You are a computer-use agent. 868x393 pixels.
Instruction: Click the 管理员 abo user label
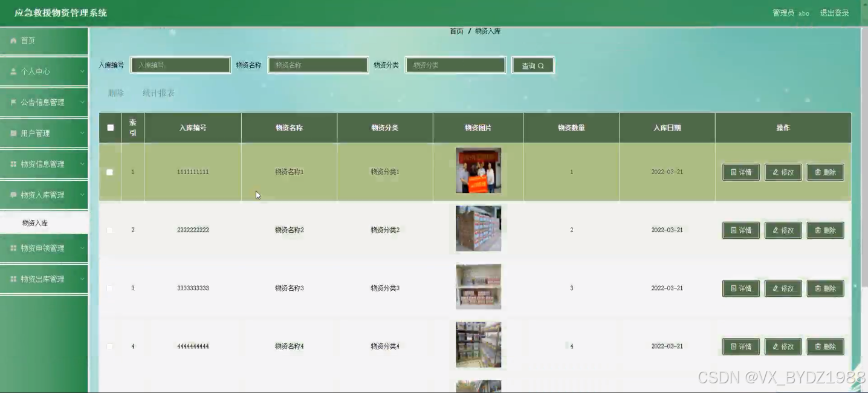coord(791,13)
